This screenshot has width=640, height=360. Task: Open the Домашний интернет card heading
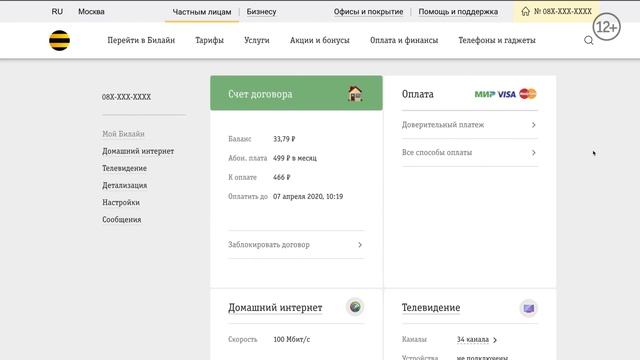275,308
